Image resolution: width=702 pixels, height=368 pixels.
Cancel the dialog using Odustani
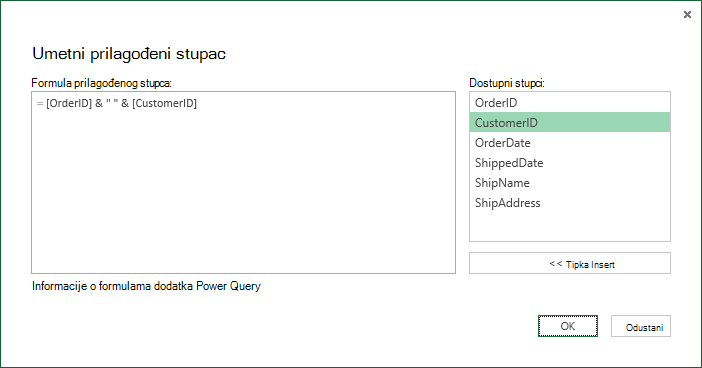point(641,326)
